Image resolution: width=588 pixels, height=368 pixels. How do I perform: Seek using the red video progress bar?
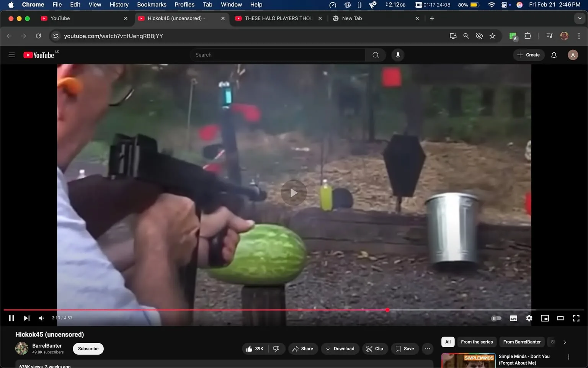268,310
